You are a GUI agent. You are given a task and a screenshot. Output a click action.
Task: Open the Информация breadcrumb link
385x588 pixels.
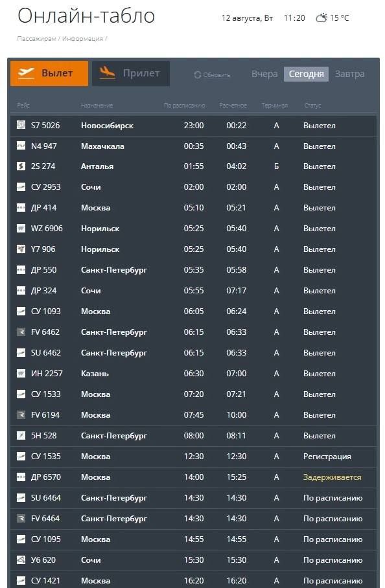[82, 39]
